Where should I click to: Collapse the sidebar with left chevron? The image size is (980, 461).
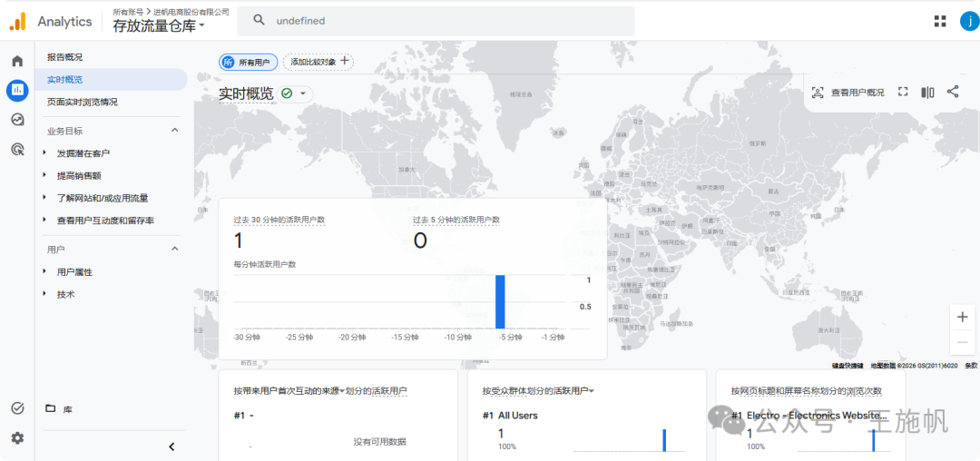[x=171, y=446]
